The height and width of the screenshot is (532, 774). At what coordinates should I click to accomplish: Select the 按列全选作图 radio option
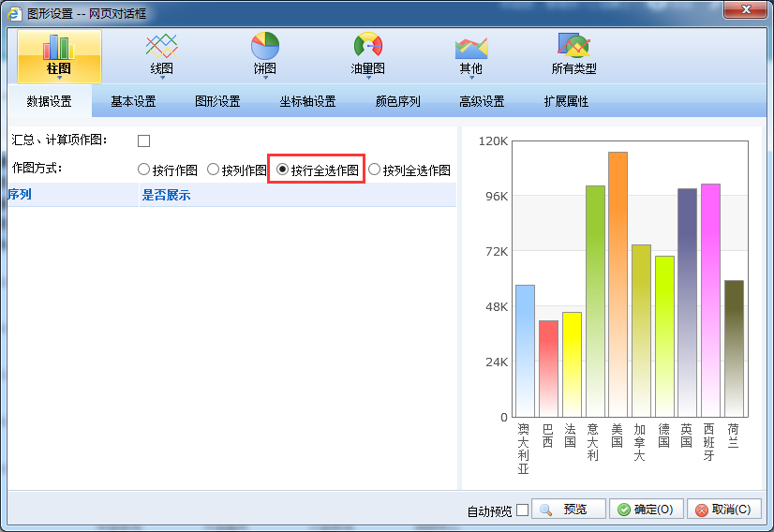[x=374, y=170]
